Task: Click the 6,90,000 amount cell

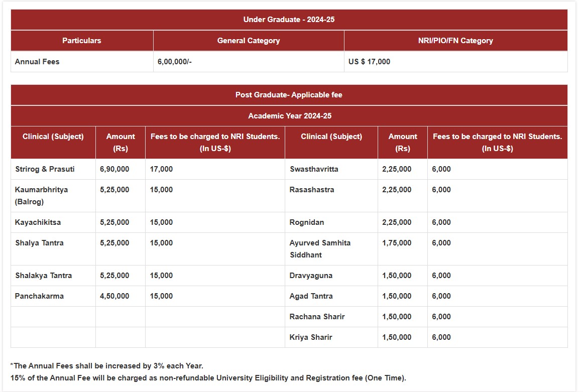Action: click(114, 169)
